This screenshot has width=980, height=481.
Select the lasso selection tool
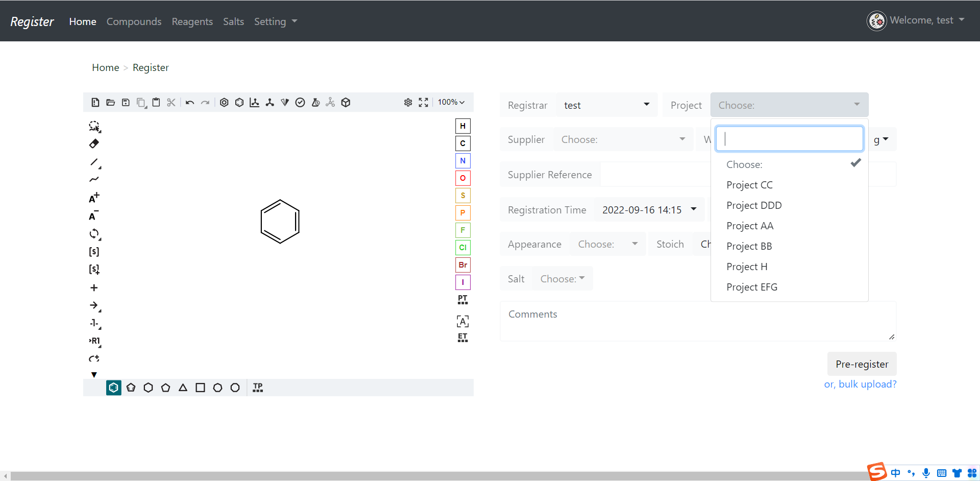pos(94,126)
